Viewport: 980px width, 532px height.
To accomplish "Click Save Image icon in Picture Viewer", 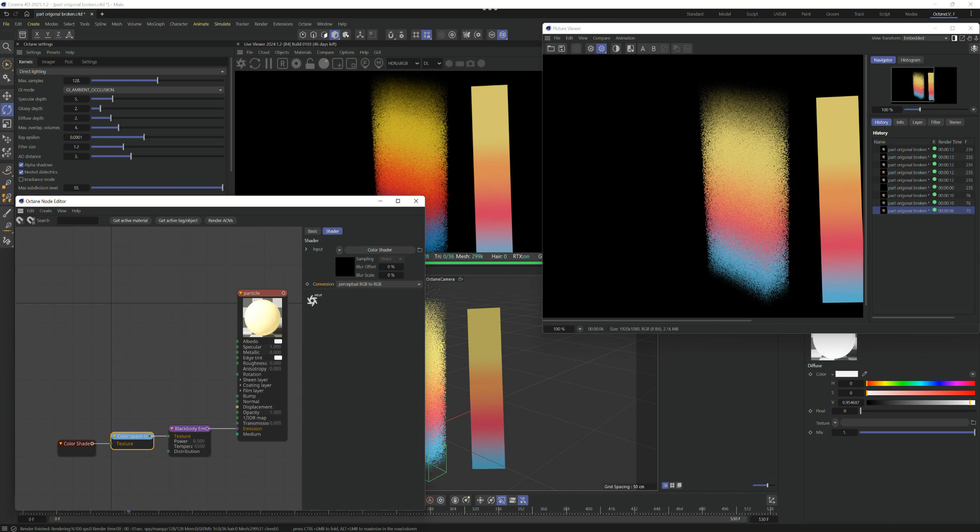I will 562,49.
